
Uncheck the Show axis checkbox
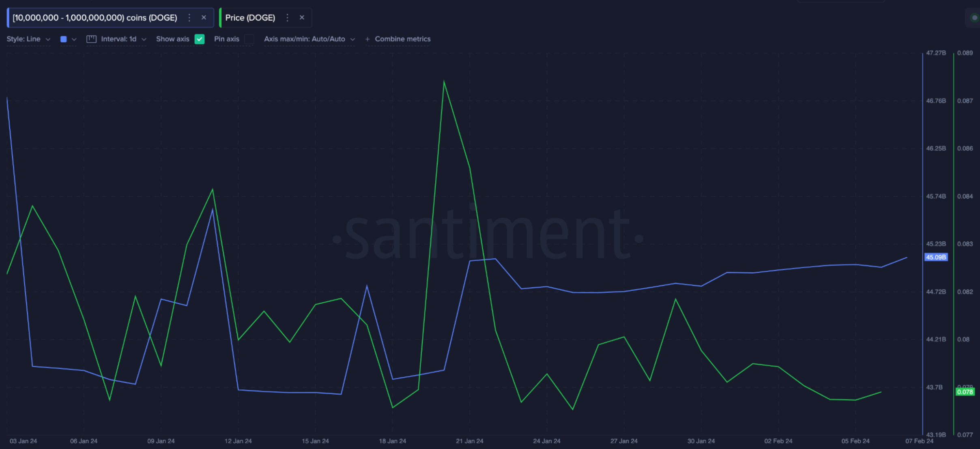click(x=199, y=39)
